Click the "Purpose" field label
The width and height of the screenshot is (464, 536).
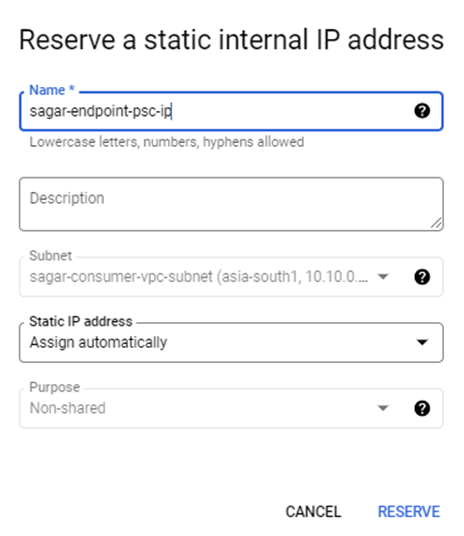pyautogui.click(x=54, y=387)
